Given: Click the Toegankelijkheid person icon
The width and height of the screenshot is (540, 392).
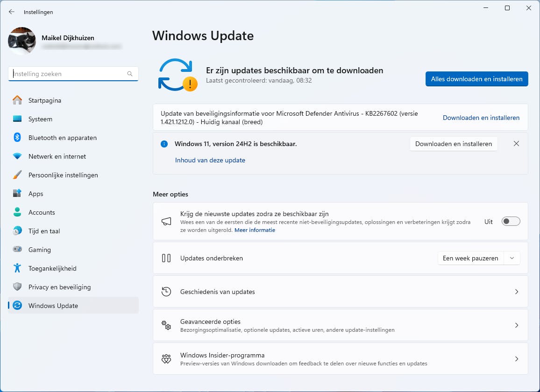Looking at the screenshot, I should (x=17, y=268).
